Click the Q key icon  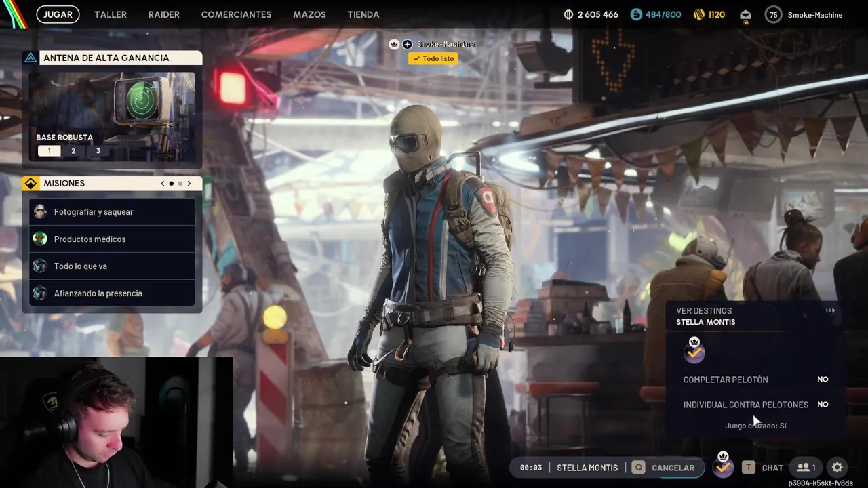[x=638, y=467]
